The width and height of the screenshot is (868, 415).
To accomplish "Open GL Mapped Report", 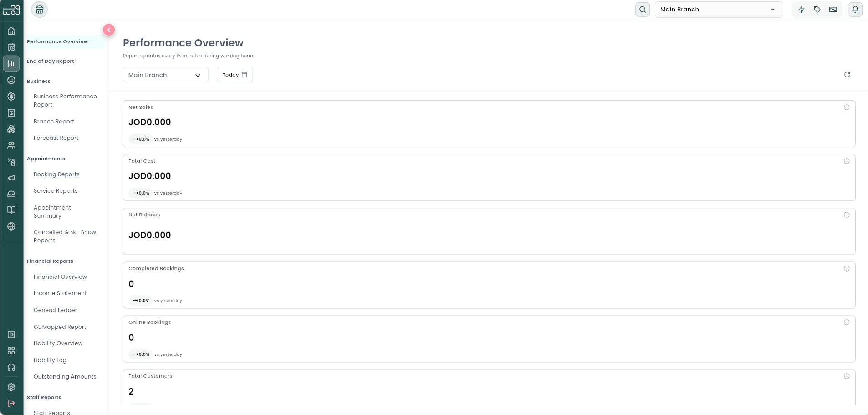I will pyautogui.click(x=60, y=327).
